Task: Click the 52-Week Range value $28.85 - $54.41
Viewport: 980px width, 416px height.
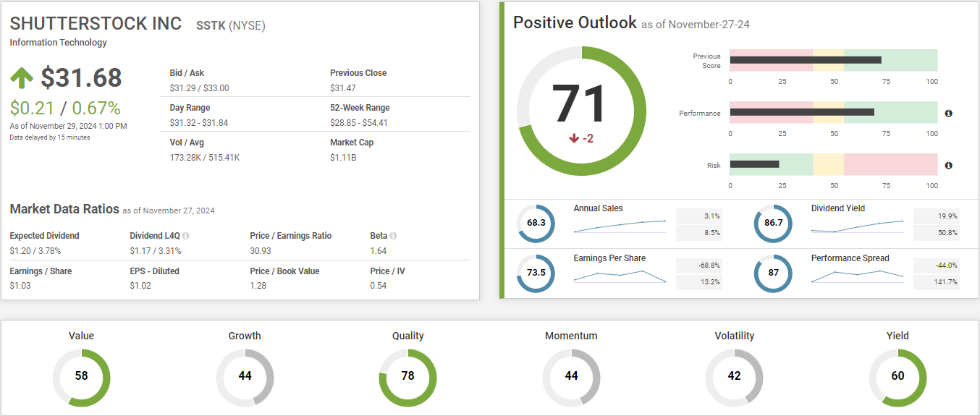Action: click(359, 123)
